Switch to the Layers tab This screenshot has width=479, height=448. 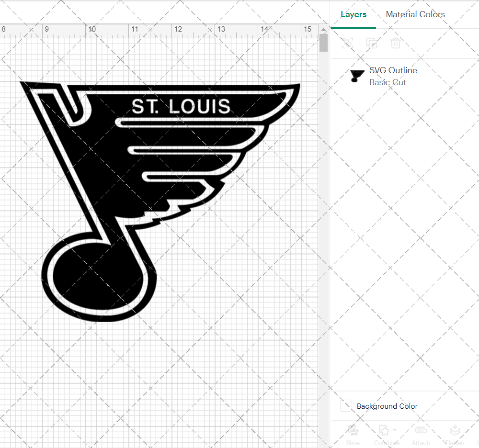point(354,14)
